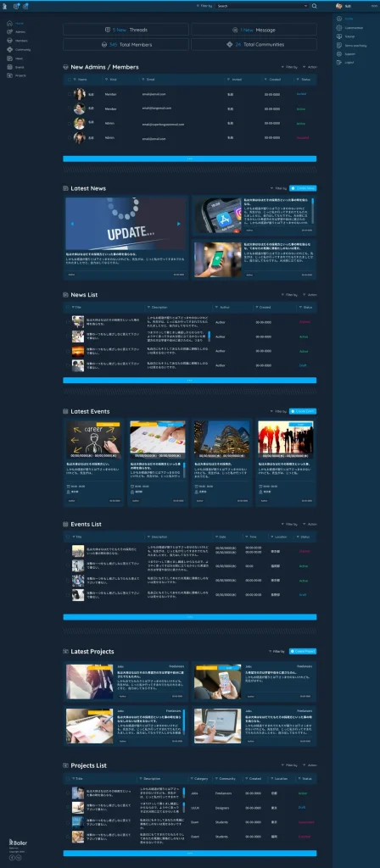This screenshot has width=380, height=868.
Task: Click the Create News button
Action: point(303,188)
